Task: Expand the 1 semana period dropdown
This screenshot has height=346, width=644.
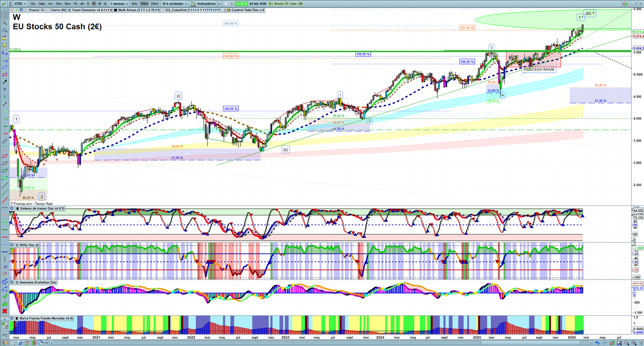Action: pos(119,4)
